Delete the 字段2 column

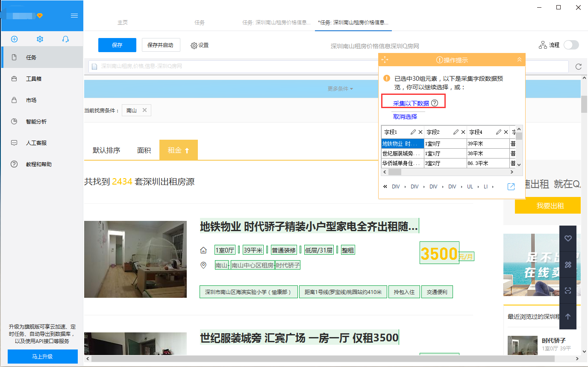click(x=463, y=132)
